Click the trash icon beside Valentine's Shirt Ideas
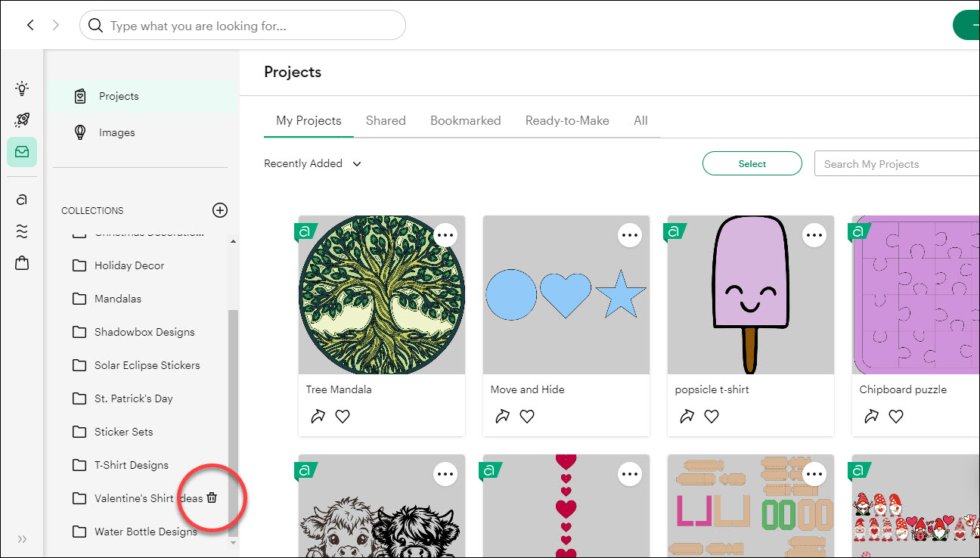The width and height of the screenshot is (980, 558). click(212, 498)
